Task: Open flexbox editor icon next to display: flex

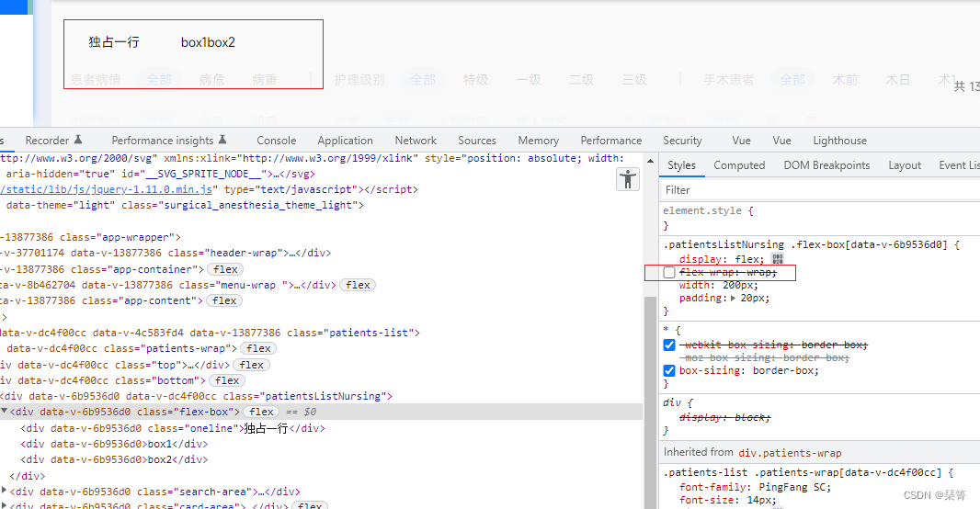Action: pos(778,258)
